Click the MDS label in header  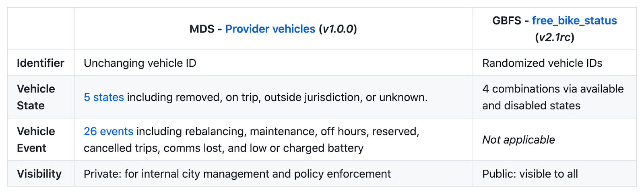point(202,29)
